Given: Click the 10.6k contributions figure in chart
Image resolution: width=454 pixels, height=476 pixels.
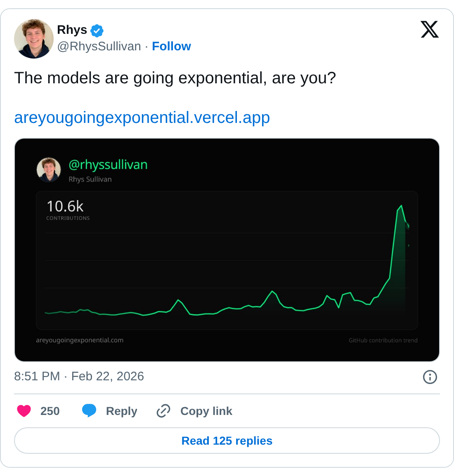Looking at the screenshot, I should coord(65,206).
